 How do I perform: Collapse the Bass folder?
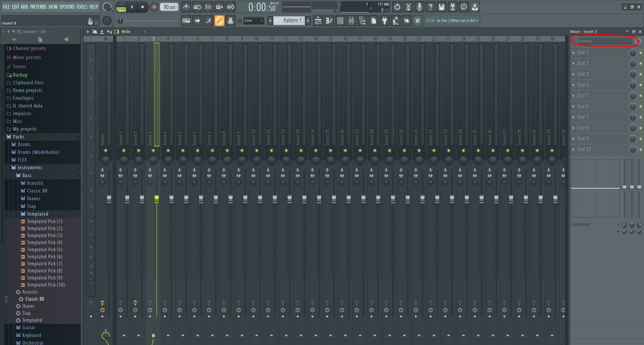pyautogui.click(x=27, y=175)
